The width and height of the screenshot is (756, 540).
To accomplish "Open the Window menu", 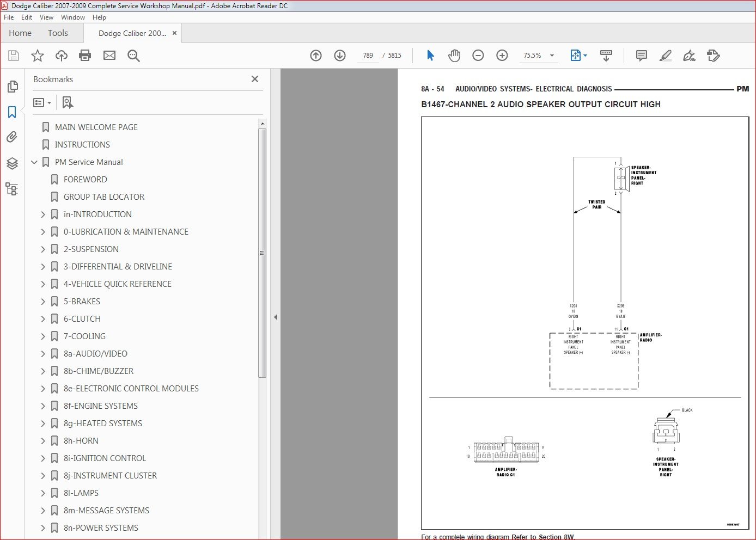I will pos(73,17).
